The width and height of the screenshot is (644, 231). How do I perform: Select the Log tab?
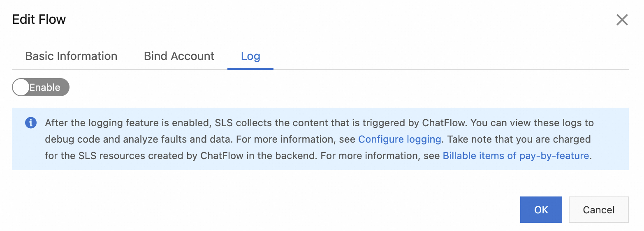click(250, 56)
